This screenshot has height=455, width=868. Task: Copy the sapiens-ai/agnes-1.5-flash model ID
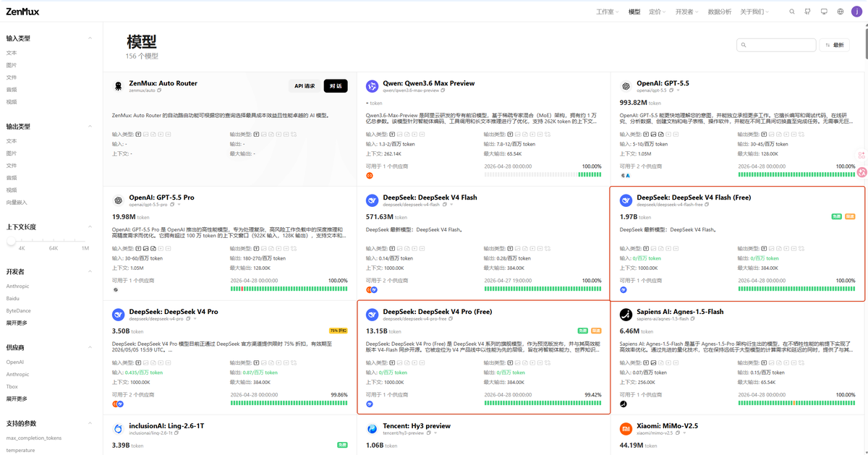(x=692, y=319)
